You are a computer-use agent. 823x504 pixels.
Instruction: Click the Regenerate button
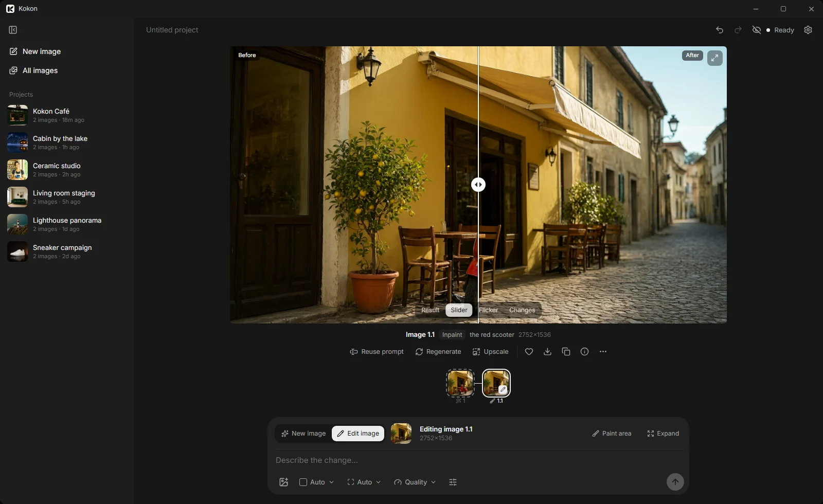pyautogui.click(x=438, y=352)
